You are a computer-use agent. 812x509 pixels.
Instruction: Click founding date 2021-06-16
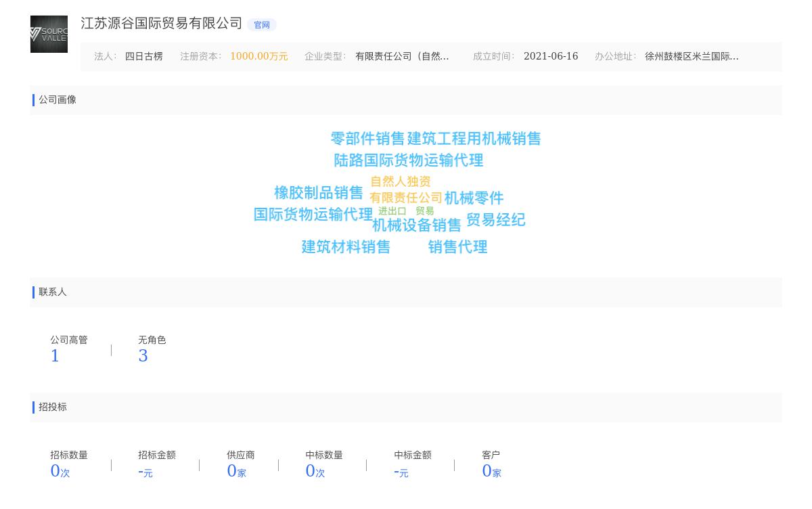click(x=551, y=56)
